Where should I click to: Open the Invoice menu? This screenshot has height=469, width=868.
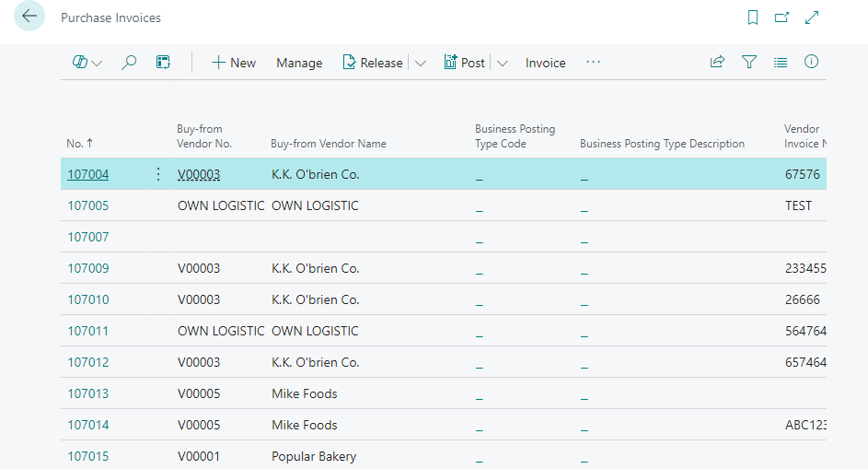pos(545,63)
